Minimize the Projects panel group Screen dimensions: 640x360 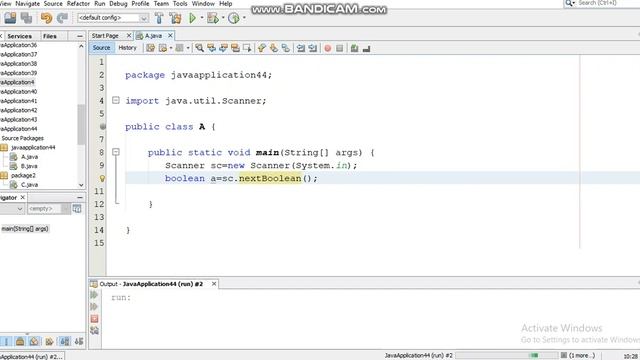pyautogui.click(x=80, y=36)
